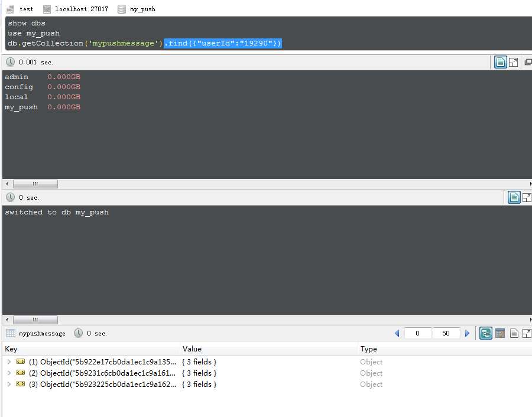The width and height of the screenshot is (532, 417).
Task: Click the skip offset field showing 0
Action: point(418,333)
